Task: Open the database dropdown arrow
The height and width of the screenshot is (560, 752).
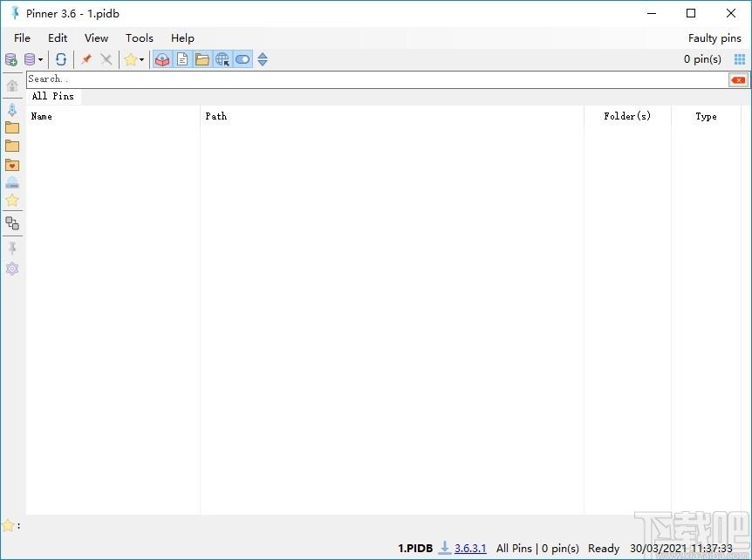Action: (x=40, y=60)
